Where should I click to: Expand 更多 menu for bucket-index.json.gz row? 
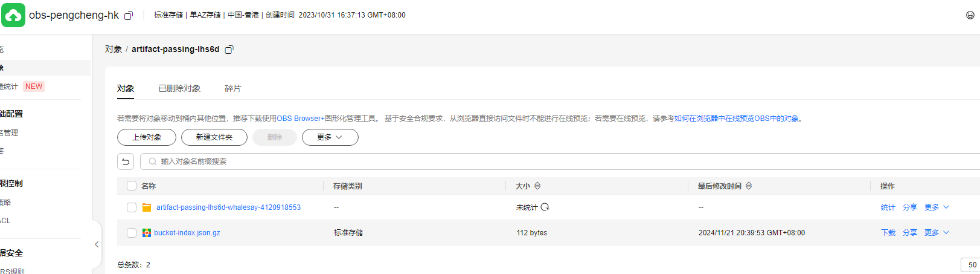tap(937, 233)
